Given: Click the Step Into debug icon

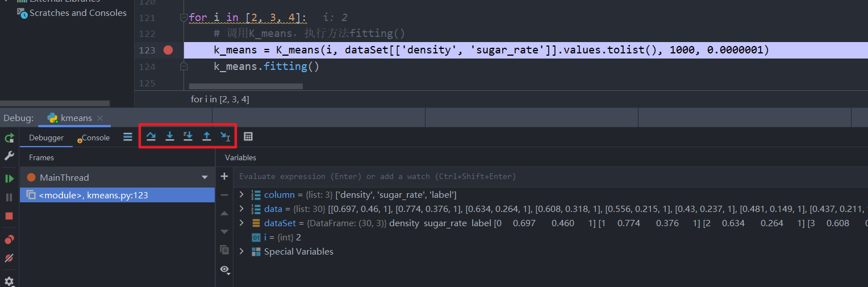Looking at the screenshot, I should 169,136.
